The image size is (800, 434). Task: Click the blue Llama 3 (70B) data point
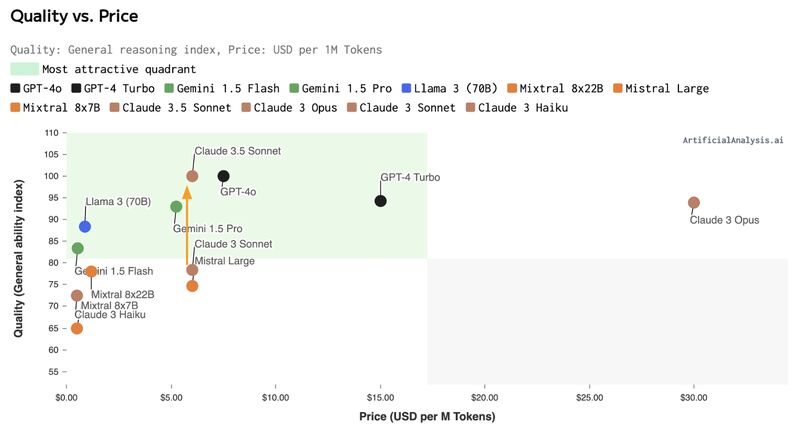point(85,227)
